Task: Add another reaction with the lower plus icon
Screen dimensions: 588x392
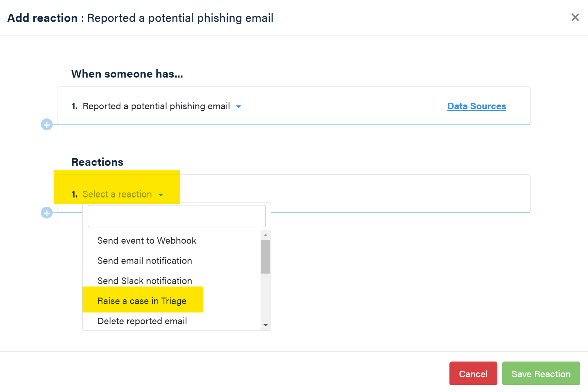Action: [47, 213]
